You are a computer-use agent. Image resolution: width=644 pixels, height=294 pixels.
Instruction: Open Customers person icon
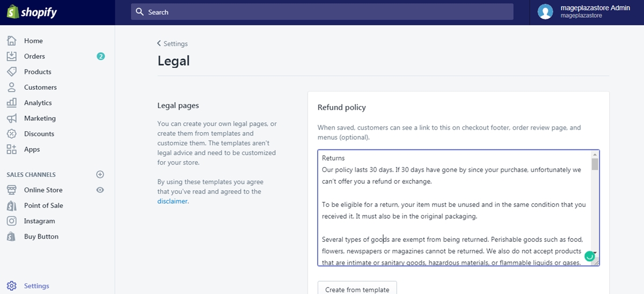point(11,87)
